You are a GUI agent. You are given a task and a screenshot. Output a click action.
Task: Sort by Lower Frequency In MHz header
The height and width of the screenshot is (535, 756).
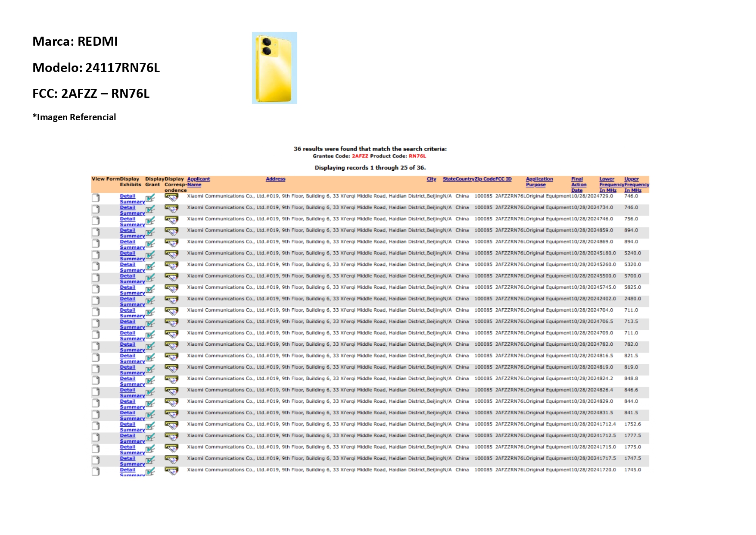611,185
